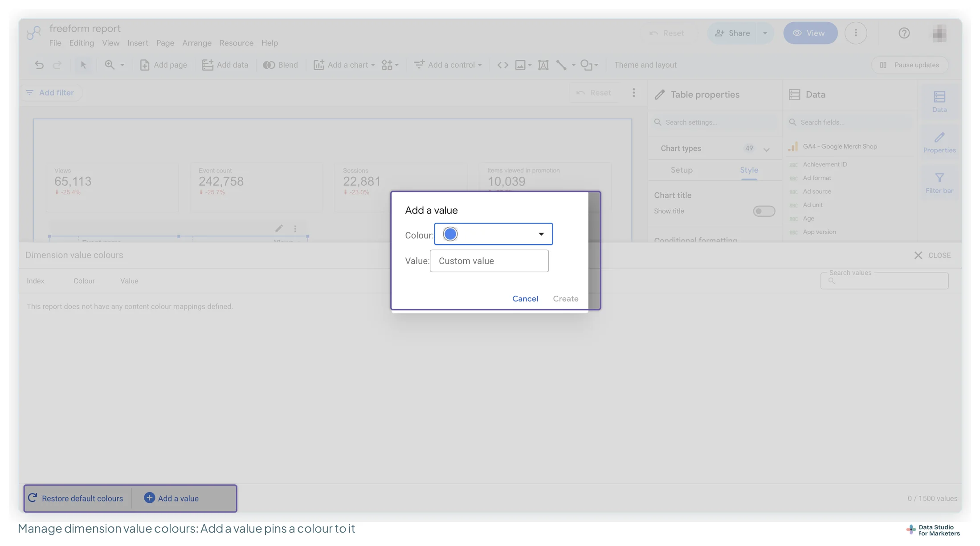Click the redo arrow icon
Image resolution: width=980 pixels, height=546 pixels.
click(x=57, y=65)
